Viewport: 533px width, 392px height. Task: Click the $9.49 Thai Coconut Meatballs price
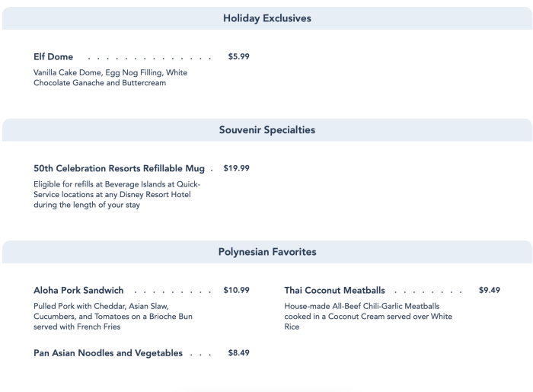tap(489, 290)
